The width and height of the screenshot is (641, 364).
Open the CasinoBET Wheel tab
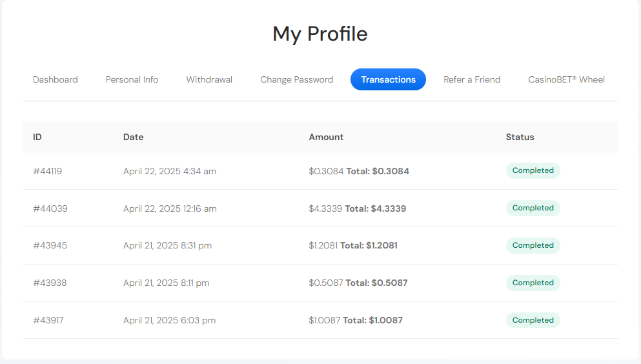tap(566, 79)
